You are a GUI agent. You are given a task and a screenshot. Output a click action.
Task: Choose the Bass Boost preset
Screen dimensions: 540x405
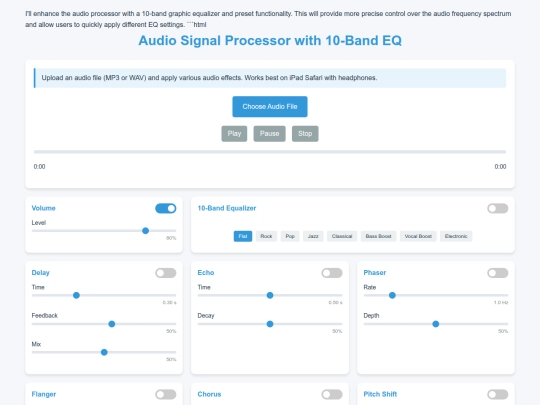(378, 236)
